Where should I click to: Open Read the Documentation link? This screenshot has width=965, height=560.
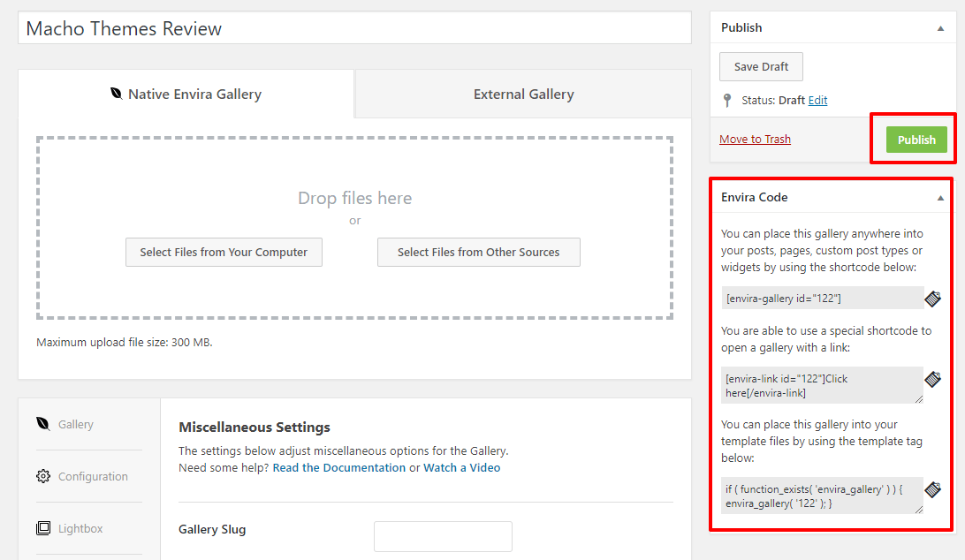tap(339, 467)
